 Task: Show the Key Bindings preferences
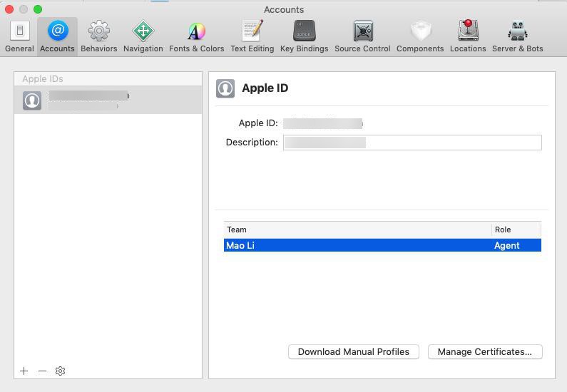(304, 36)
